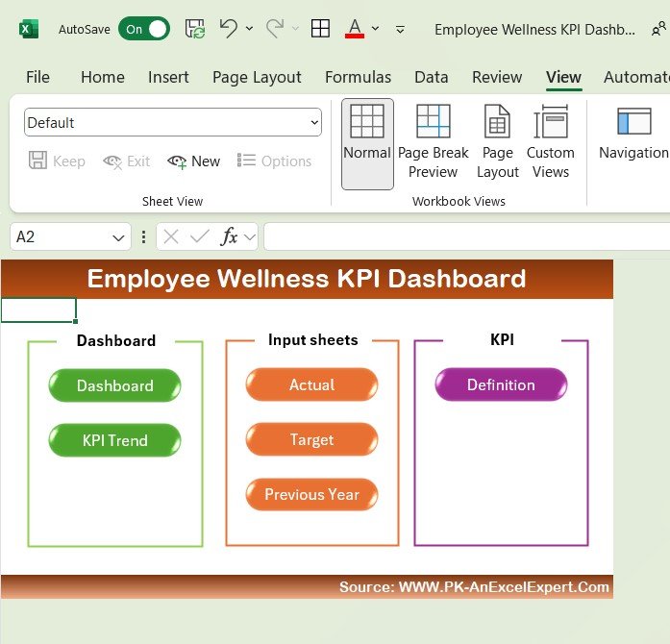Click the Excel application icon
This screenshot has height=644, width=670.
point(29,29)
